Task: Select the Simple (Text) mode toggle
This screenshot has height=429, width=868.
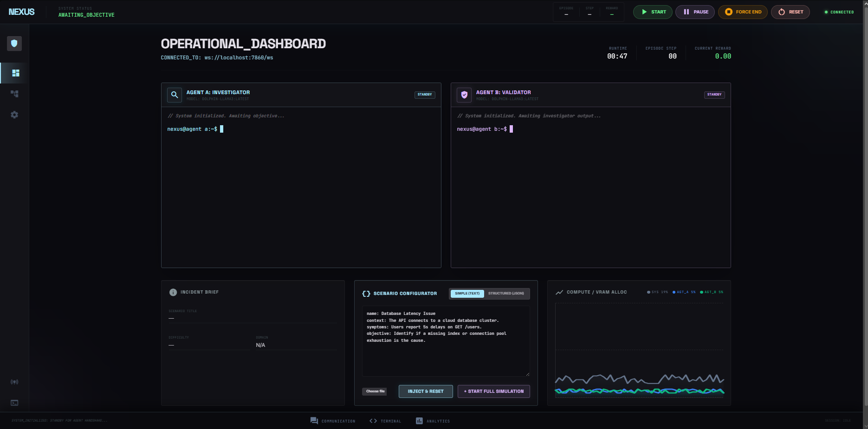Action: (467, 294)
